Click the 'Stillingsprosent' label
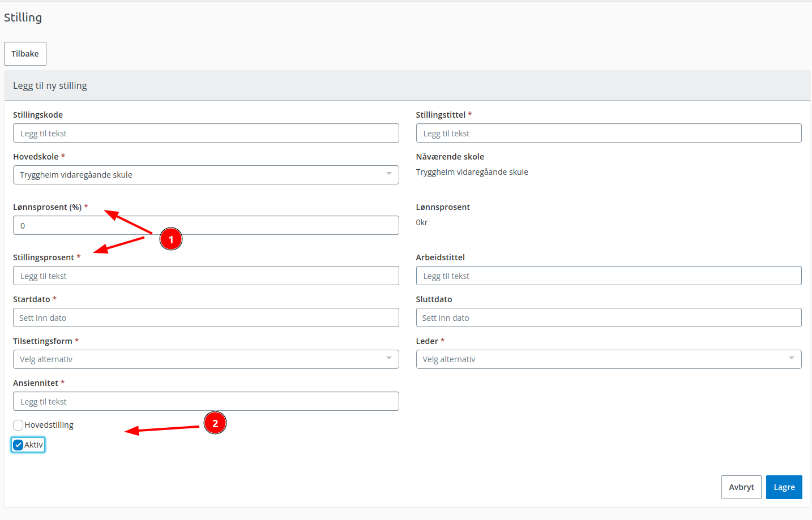Screen dimensions: 812x520 click(x=44, y=257)
